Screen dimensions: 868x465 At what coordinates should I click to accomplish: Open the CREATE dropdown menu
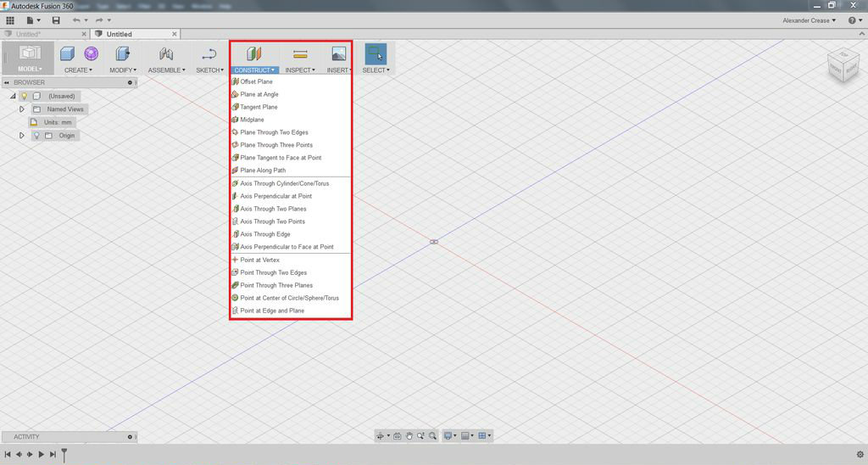tap(78, 70)
